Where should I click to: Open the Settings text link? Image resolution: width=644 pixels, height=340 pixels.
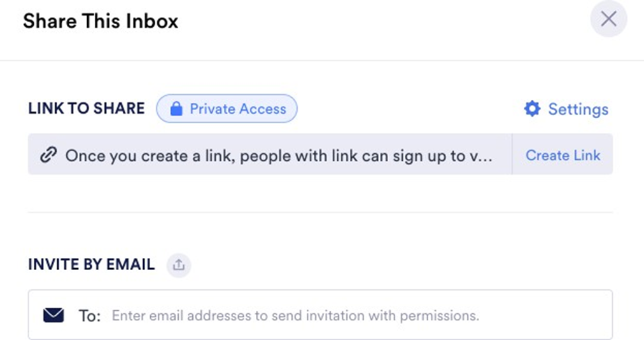pyautogui.click(x=578, y=109)
